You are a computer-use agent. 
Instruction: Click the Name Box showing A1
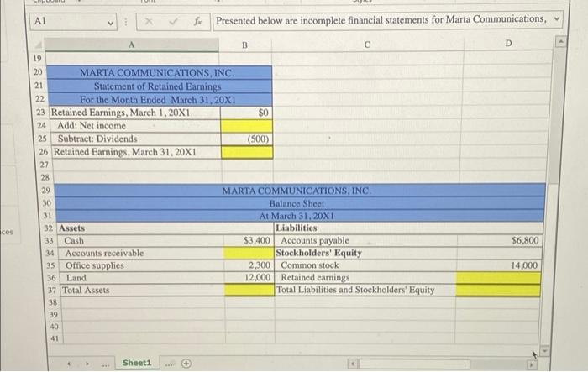(73, 22)
